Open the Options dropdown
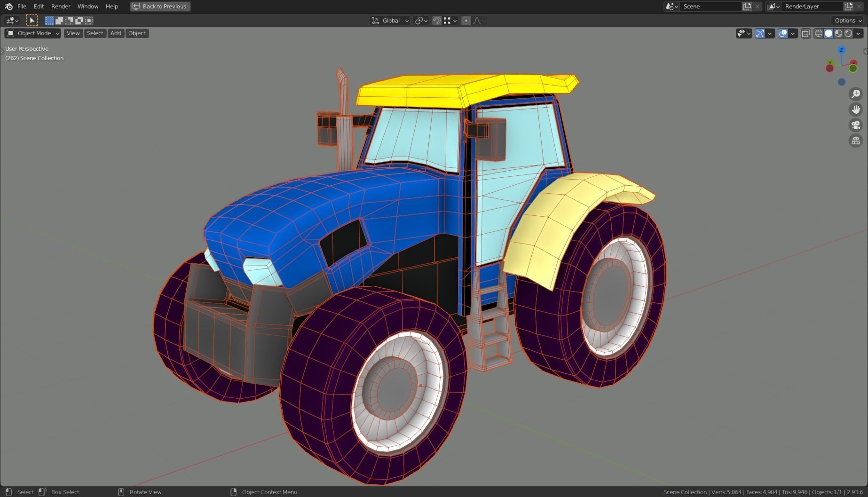868x497 pixels. pos(848,21)
